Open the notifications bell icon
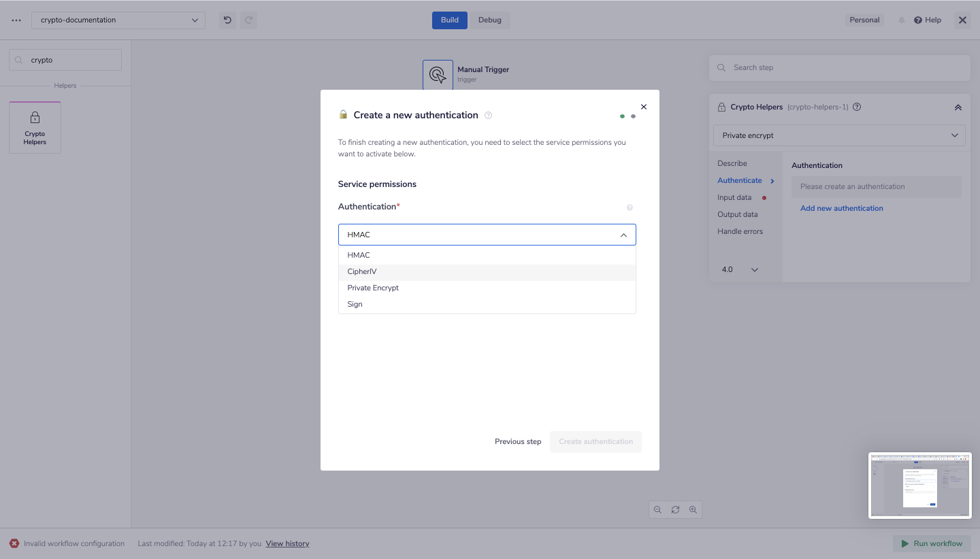 (x=902, y=20)
